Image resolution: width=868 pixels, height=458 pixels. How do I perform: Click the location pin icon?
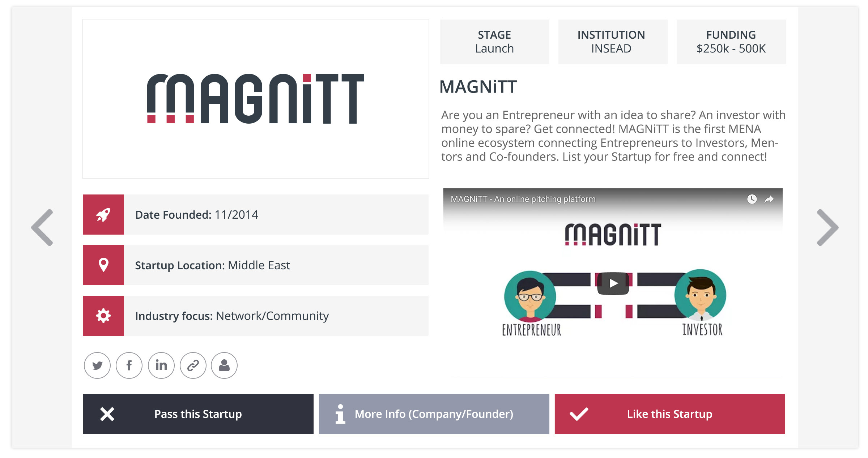coord(103,265)
